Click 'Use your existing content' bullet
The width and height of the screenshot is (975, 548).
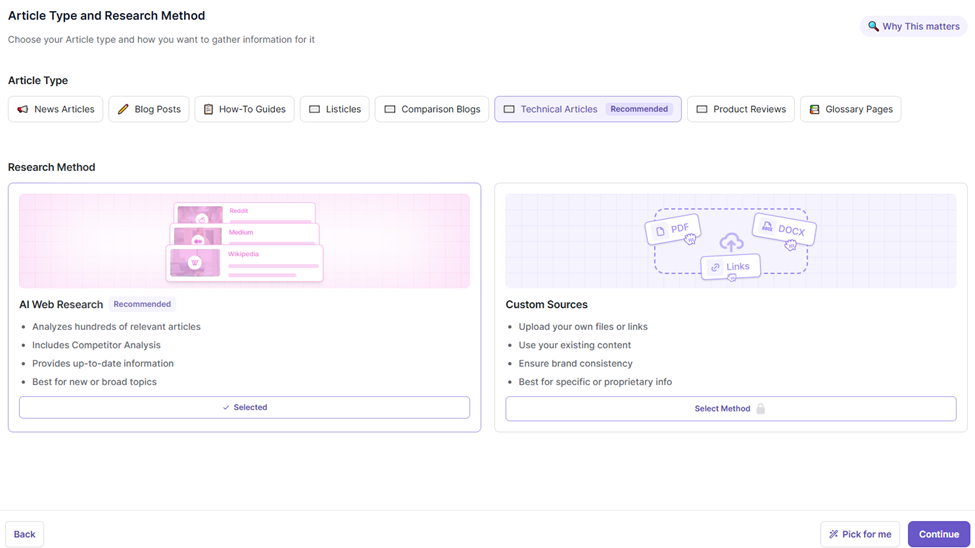coord(575,345)
